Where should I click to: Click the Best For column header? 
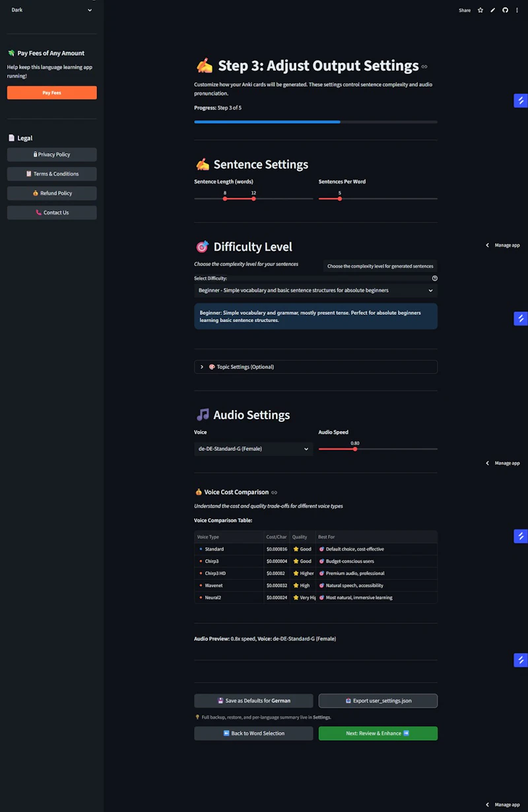click(x=376, y=537)
